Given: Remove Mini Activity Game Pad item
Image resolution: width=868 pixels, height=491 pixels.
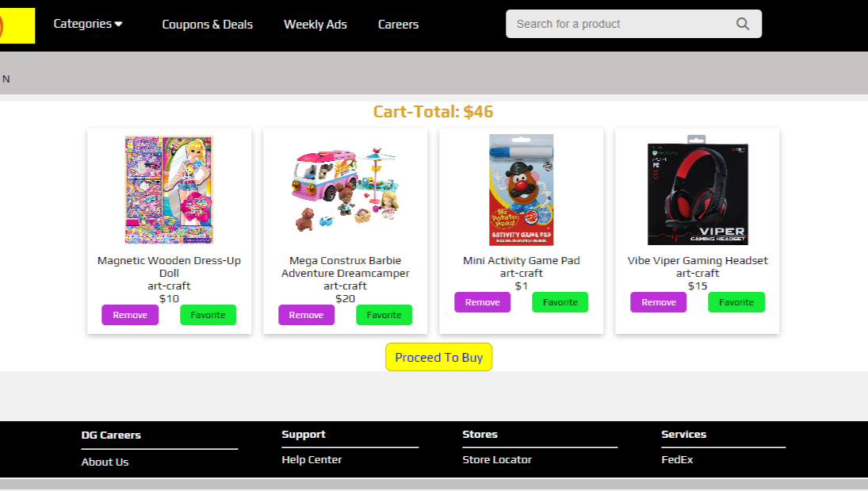Looking at the screenshot, I should tap(482, 302).
